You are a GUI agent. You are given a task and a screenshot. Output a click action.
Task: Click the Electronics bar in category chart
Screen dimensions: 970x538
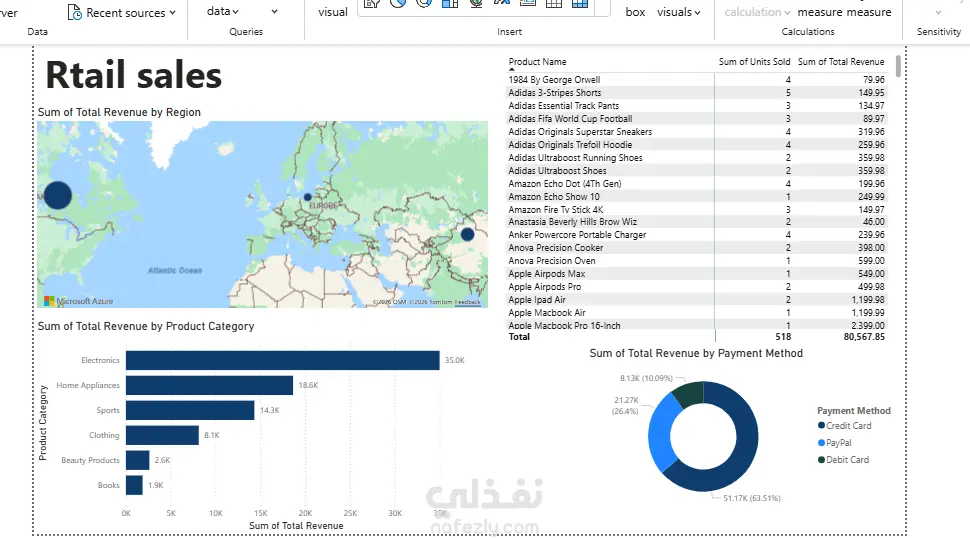tap(283, 361)
